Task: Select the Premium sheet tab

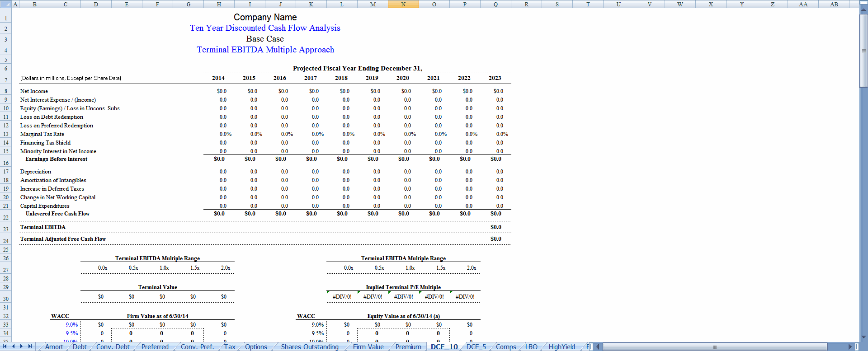Action: tap(408, 347)
